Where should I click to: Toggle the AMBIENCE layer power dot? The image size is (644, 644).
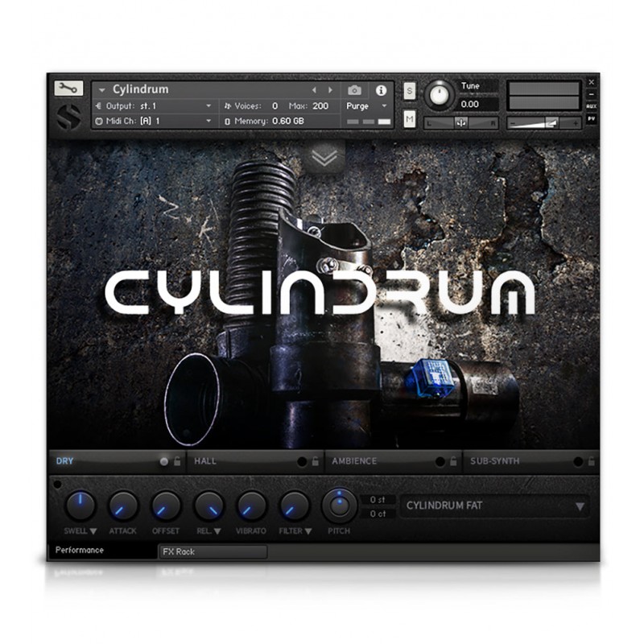click(440, 462)
